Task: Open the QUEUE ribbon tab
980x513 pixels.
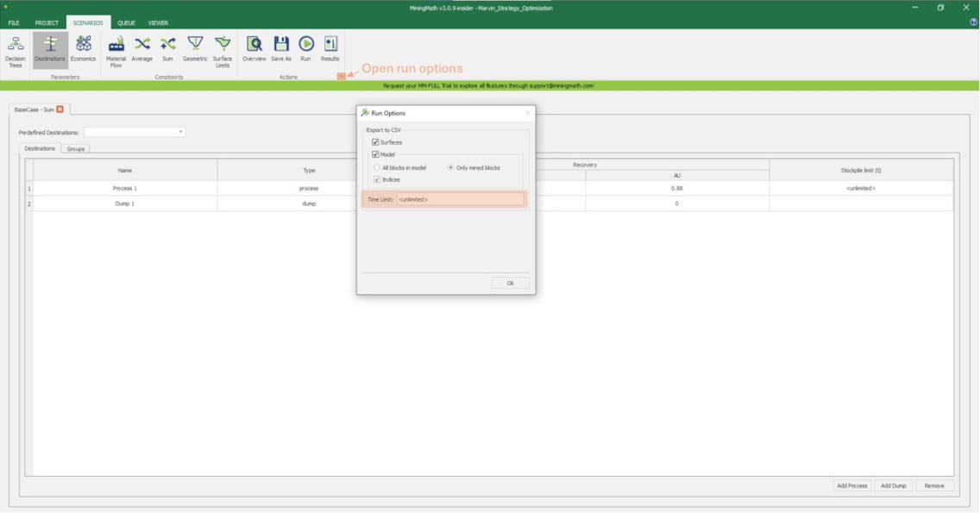Action: pos(126,22)
